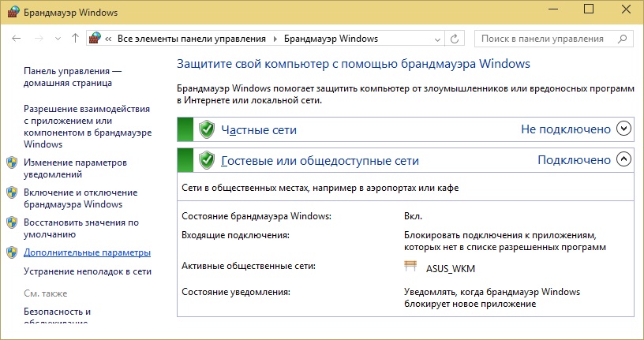Click the shield icon next to Дополнительные параметры
644x340 pixels.
(x=12, y=252)
